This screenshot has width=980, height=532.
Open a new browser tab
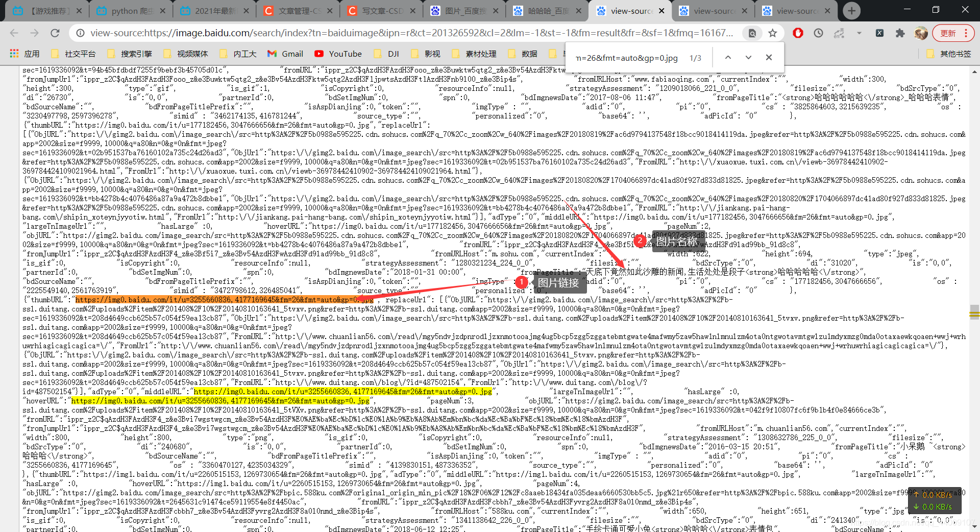tap(851, 11)
